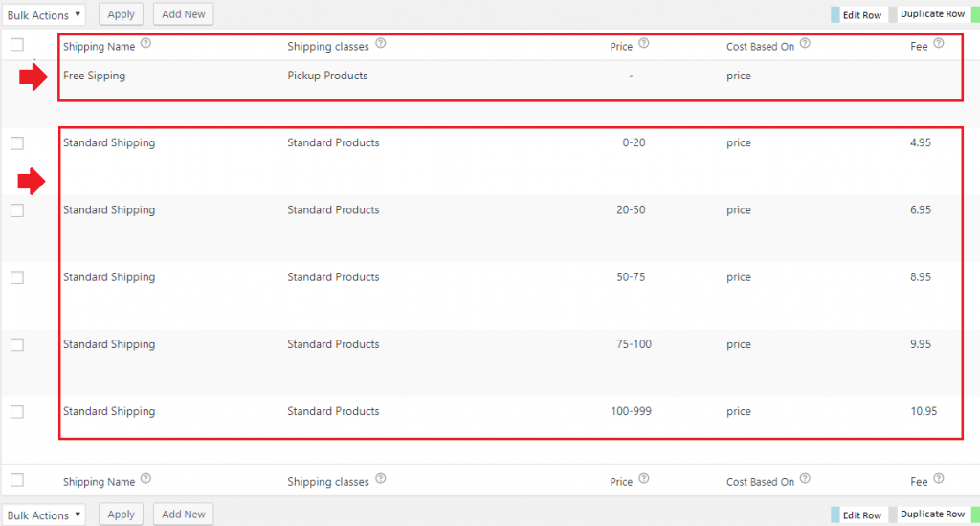Open the bottom Bulk Actions dropdown
Screen dimensions: 980x526
[x=44, y=515]
